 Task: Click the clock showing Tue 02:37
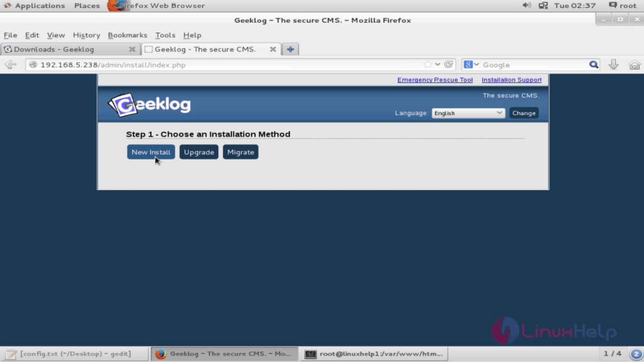(x=575, y=5)
